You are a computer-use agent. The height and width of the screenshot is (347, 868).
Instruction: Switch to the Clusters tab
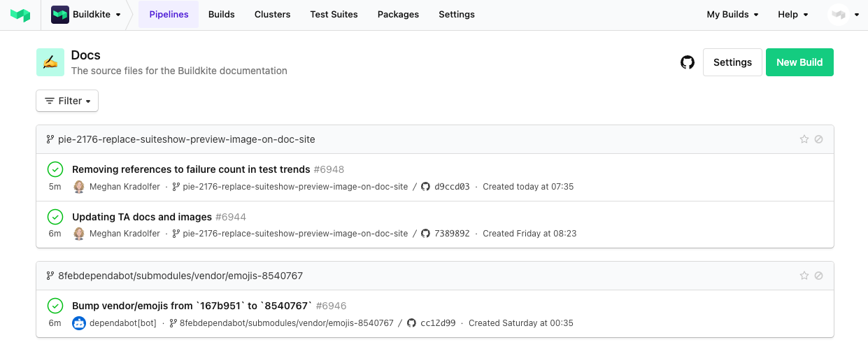pyautogui.click(x=273, y=14)
